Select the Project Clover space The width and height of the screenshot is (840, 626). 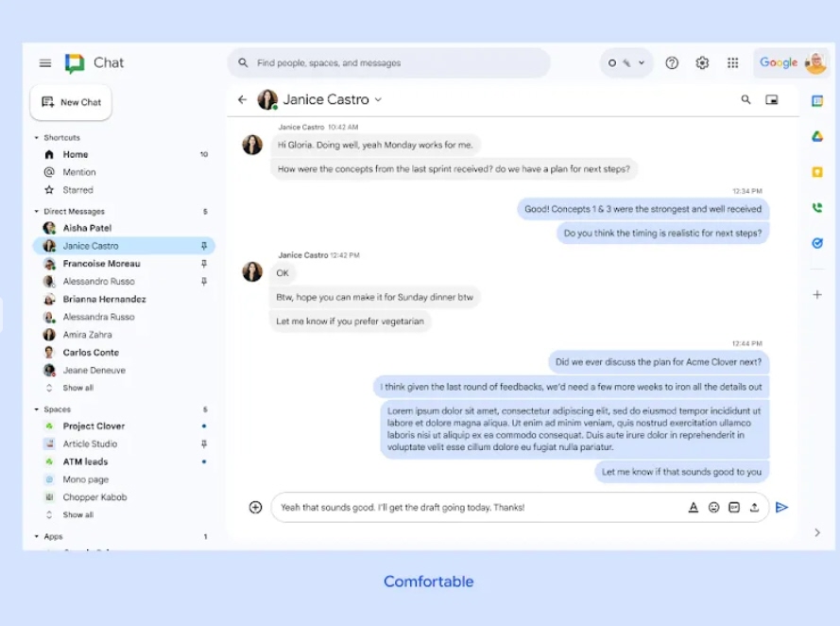[94, 426]
